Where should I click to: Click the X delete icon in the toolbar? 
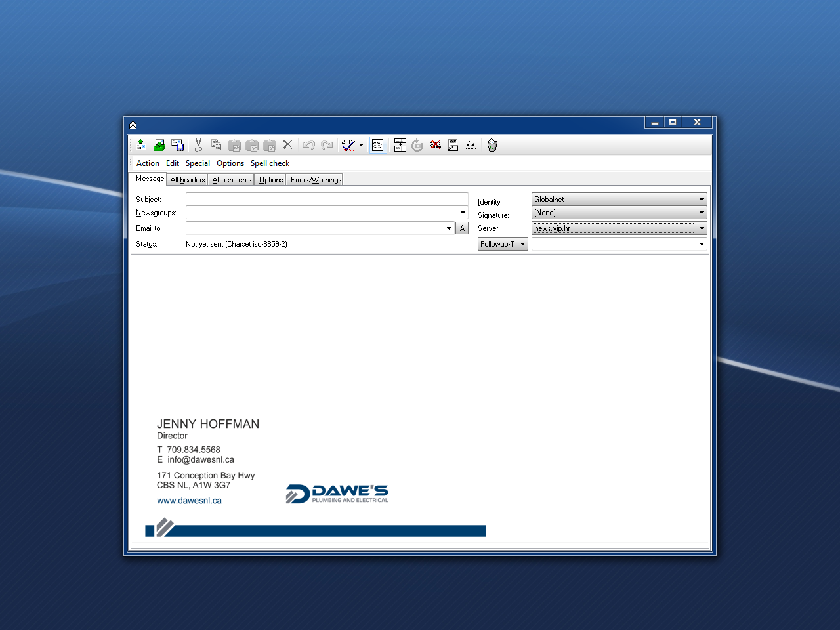click(287, 145)
